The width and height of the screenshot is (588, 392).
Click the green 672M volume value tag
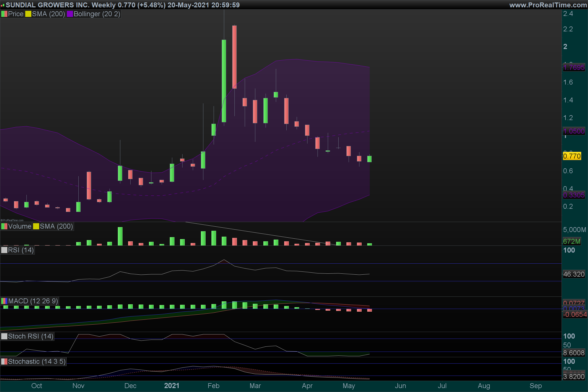click(x=572, y=242)
